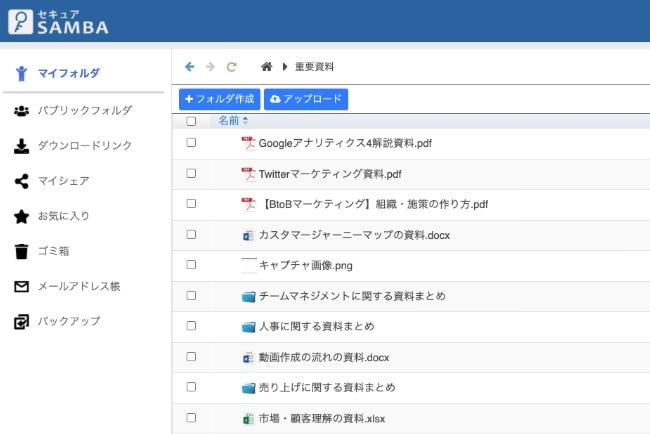650x434 pixels.
Task: Open file Googleアナリティクス4解説資料.pdf
Action: [x=345, y=143]
